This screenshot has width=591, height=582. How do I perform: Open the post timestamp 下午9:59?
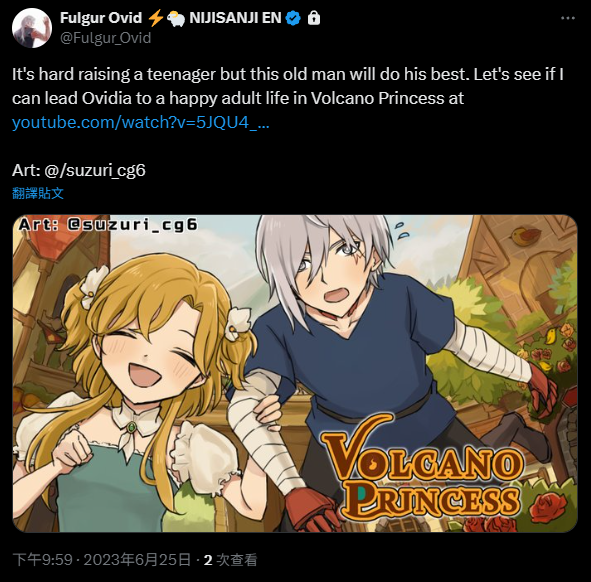42,560
